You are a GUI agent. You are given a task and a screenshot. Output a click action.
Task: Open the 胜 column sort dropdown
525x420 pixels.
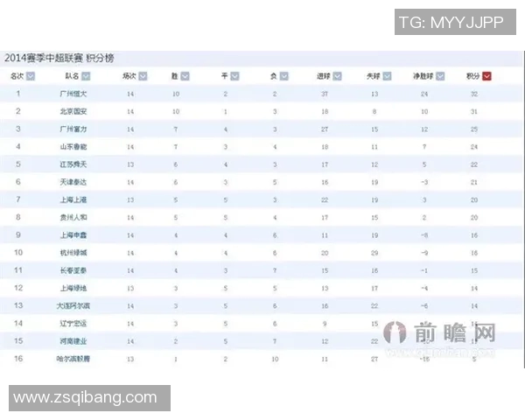(185, 76)
